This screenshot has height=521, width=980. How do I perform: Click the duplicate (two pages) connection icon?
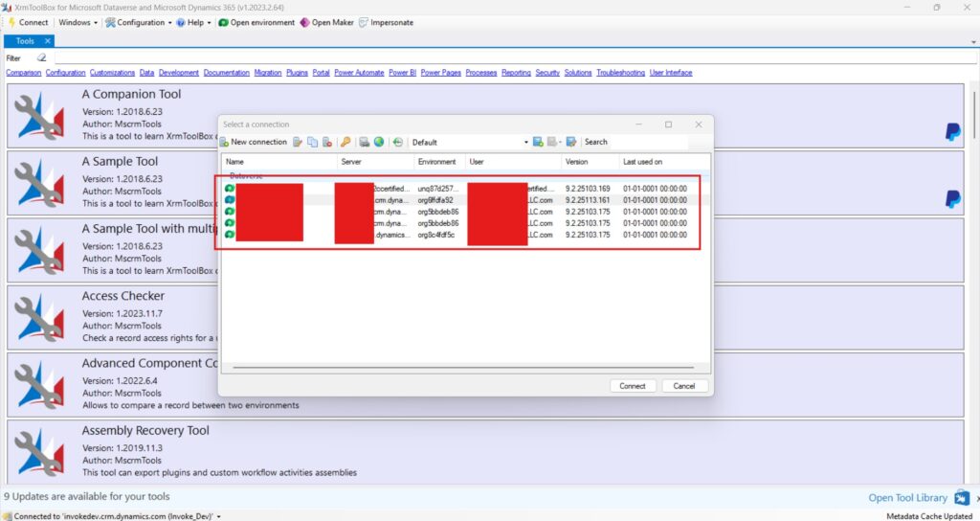(x=312, y=142)
